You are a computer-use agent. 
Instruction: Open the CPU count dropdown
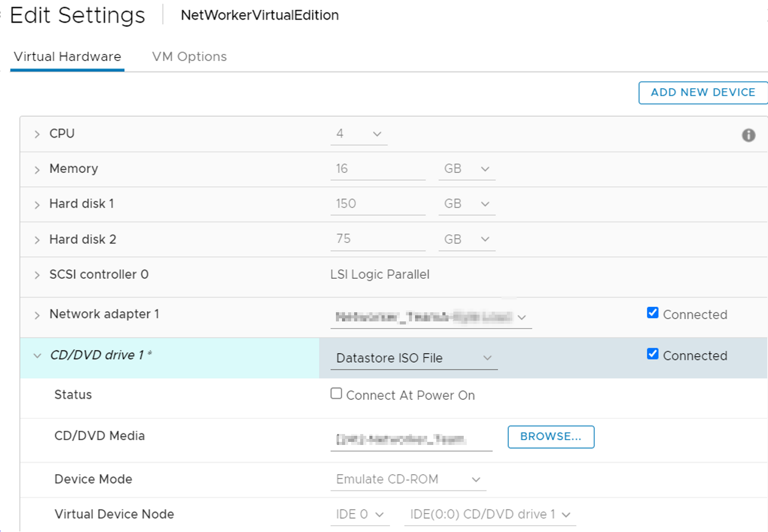[376, 134]
